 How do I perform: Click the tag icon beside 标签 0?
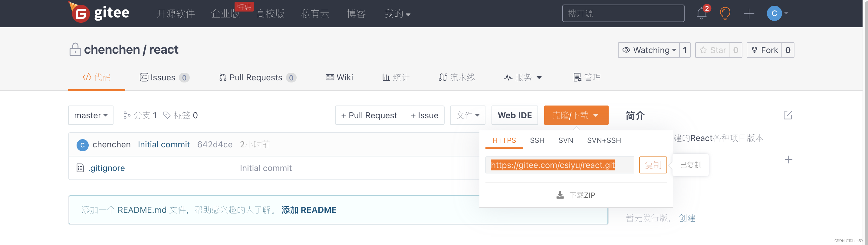tap(167, 115)
